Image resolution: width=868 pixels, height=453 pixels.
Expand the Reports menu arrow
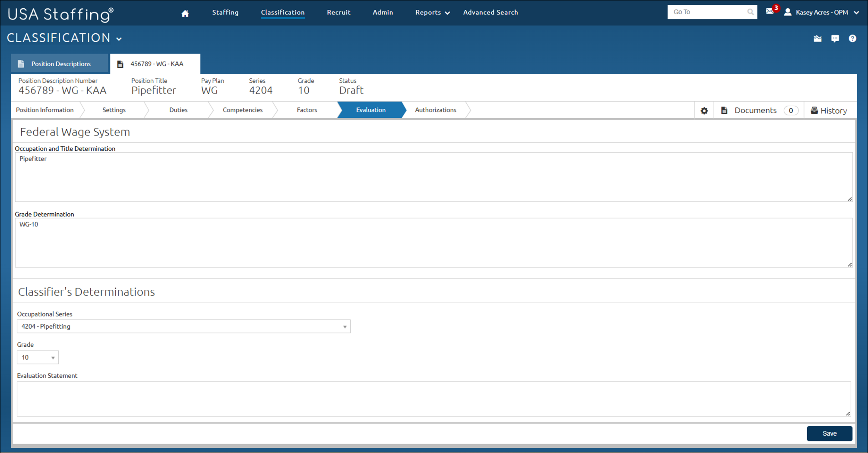(448, 13)
